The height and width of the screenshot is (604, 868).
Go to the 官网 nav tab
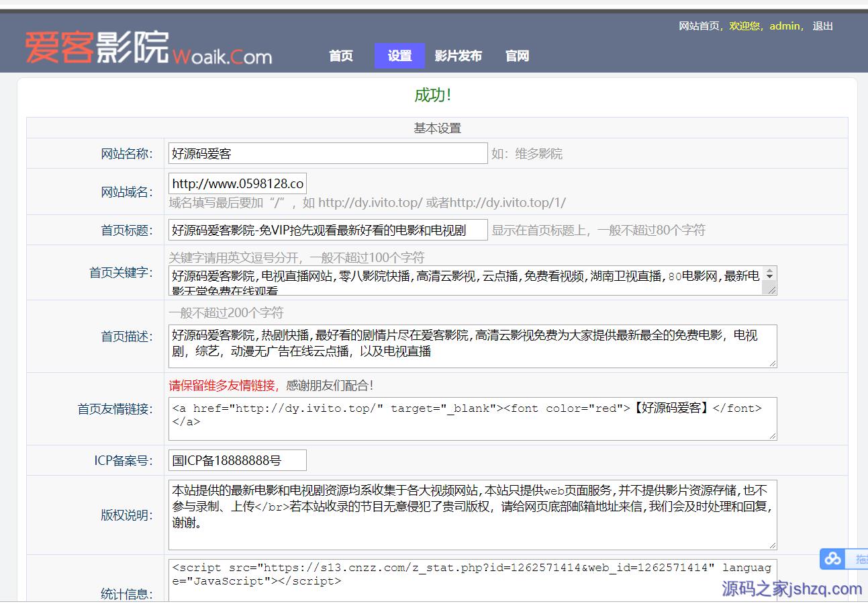(x=517, y=56)
